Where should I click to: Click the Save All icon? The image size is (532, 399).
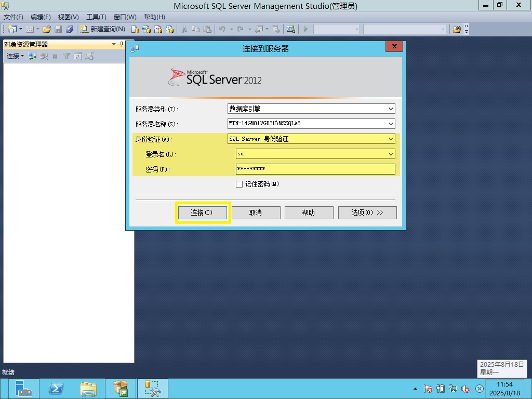click(x=70, y=29)
